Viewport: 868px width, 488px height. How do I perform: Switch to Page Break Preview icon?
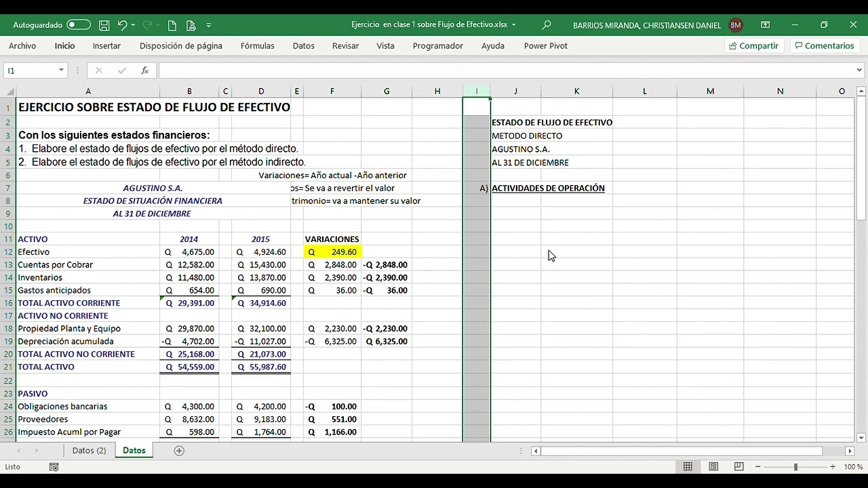739,467
